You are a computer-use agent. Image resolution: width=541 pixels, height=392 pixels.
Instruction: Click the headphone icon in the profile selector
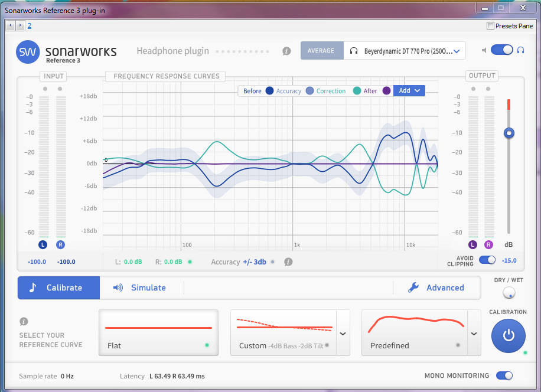pyautogui.click(x=354, y=51)
